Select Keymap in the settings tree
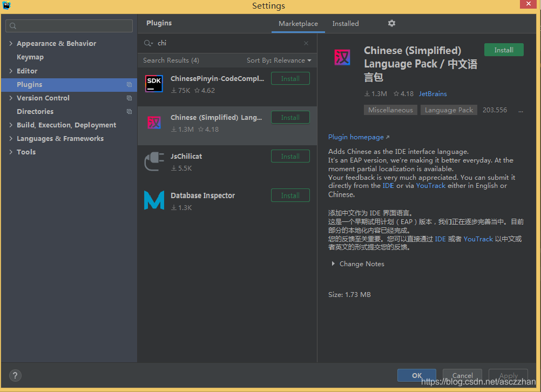This screenshot has height=392, width=541. point(30,57)
